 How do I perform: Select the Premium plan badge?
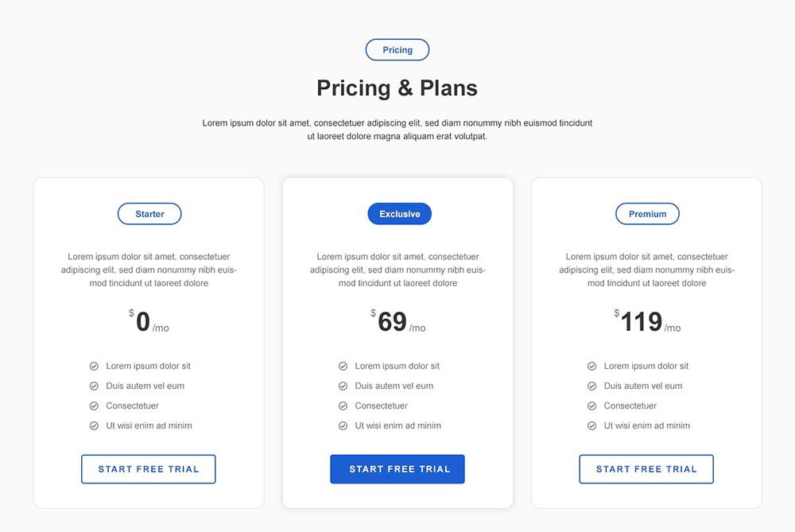647,213
